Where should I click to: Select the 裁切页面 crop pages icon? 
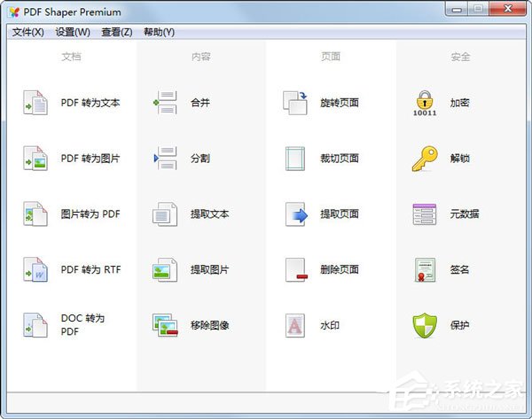coord(295,159)
